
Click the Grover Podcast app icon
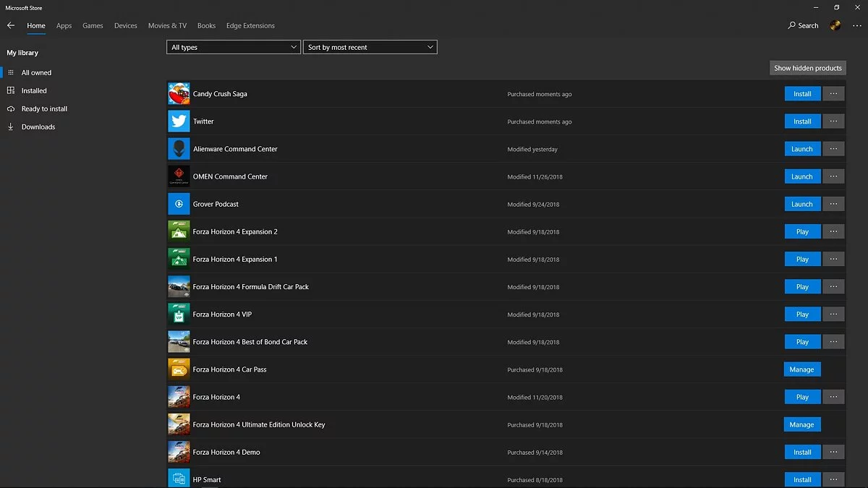coord(179,204)
